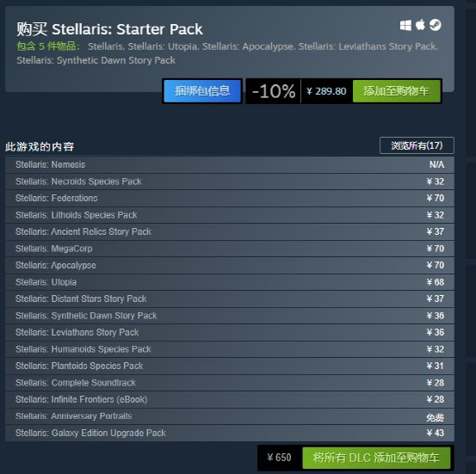Open the 捆绑包信息 bundle info button

[202, 91]
